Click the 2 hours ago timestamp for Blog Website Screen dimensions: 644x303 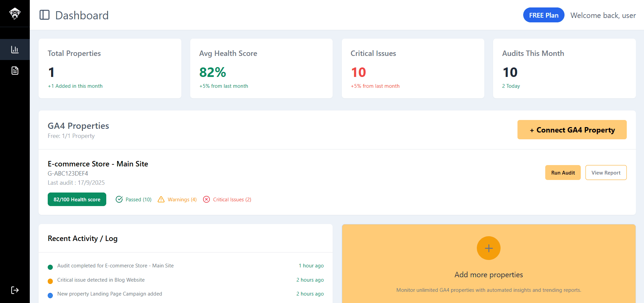(x=310, y=280)
